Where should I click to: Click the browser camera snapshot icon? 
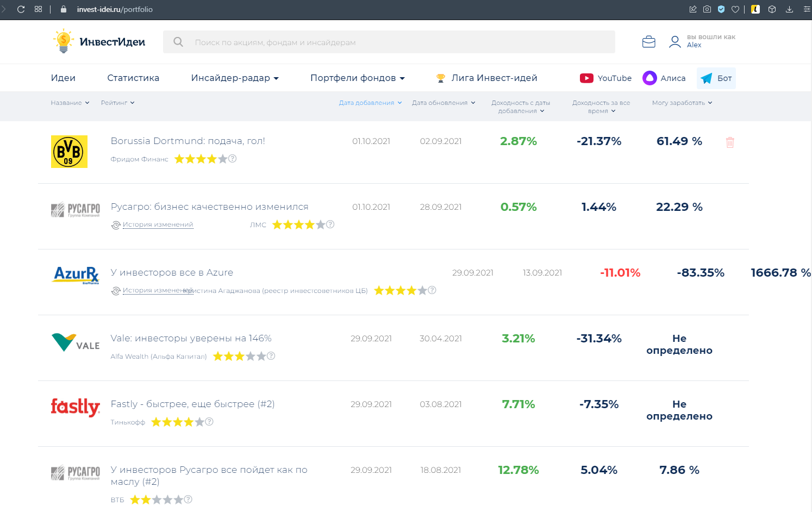[707, 9]
